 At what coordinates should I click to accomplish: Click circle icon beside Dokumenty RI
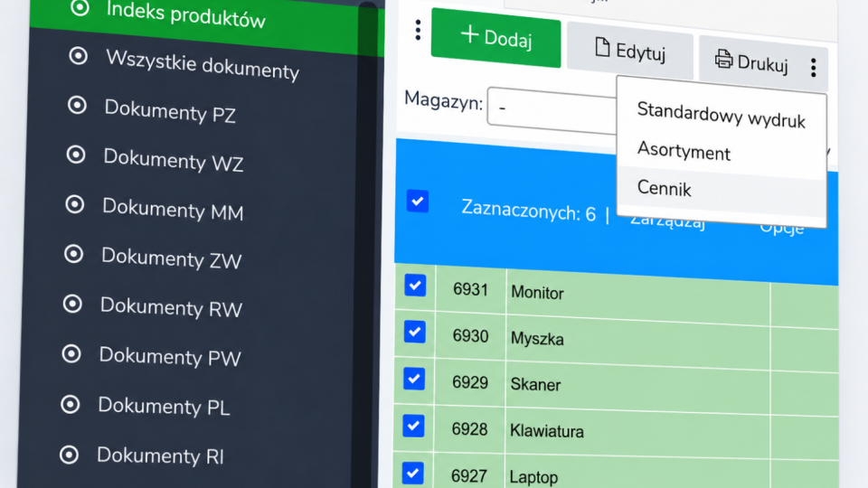69,455
